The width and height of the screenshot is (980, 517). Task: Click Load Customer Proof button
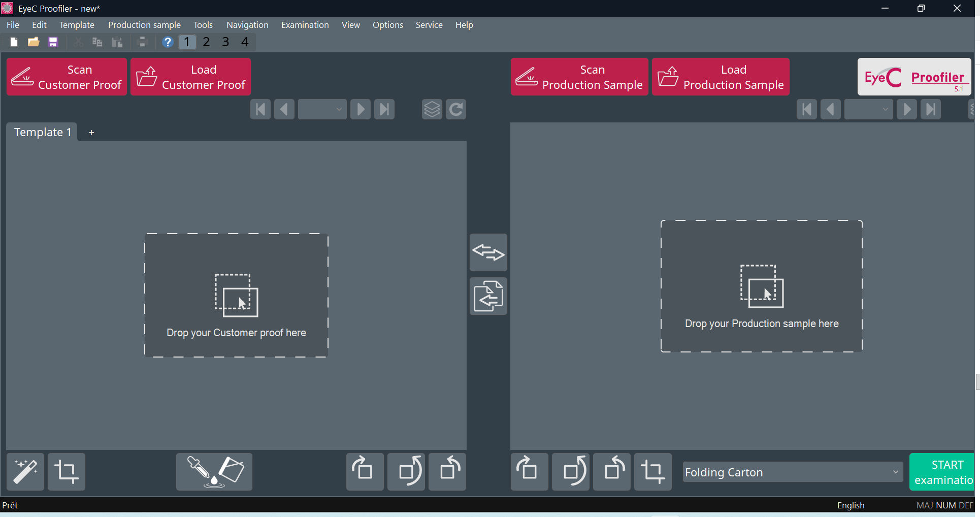[191, 77]
